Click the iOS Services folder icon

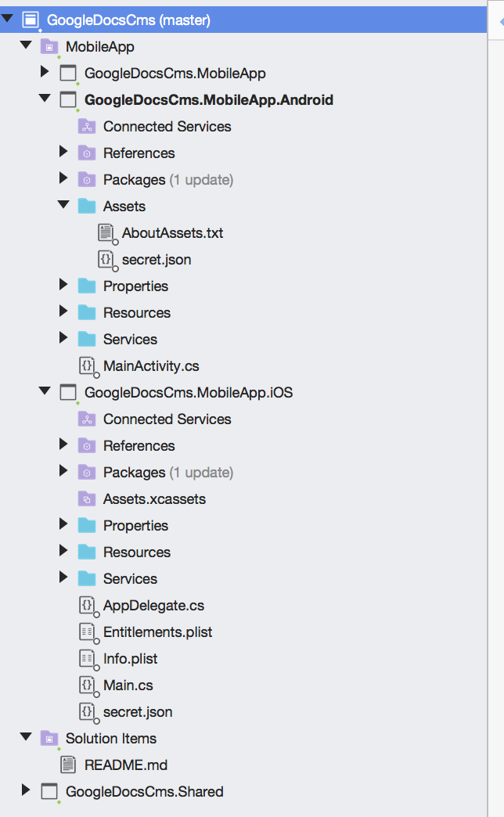tap(87, 578)
